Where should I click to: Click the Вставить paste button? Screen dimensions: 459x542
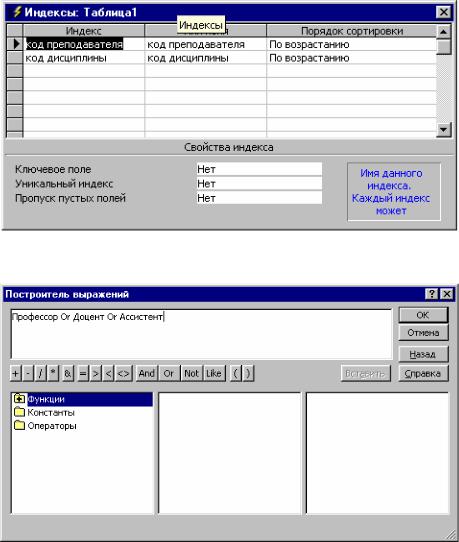(365, 373)
